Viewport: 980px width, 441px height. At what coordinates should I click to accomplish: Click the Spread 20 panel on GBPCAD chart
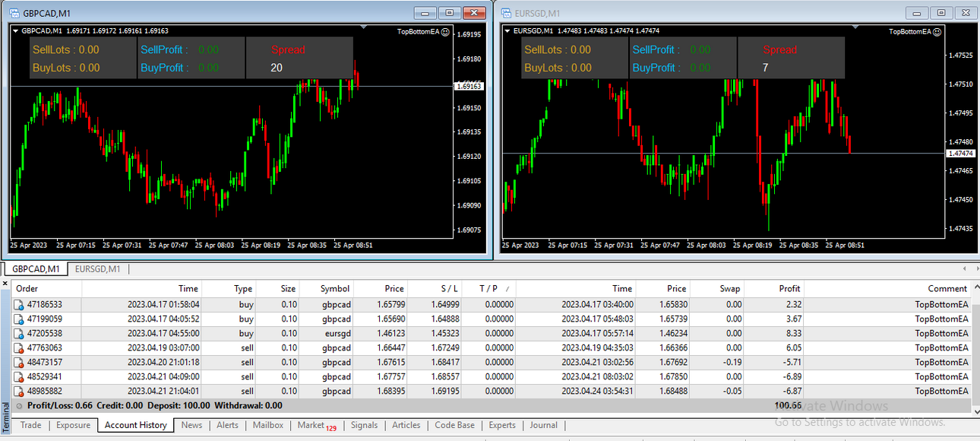point(299,59)
